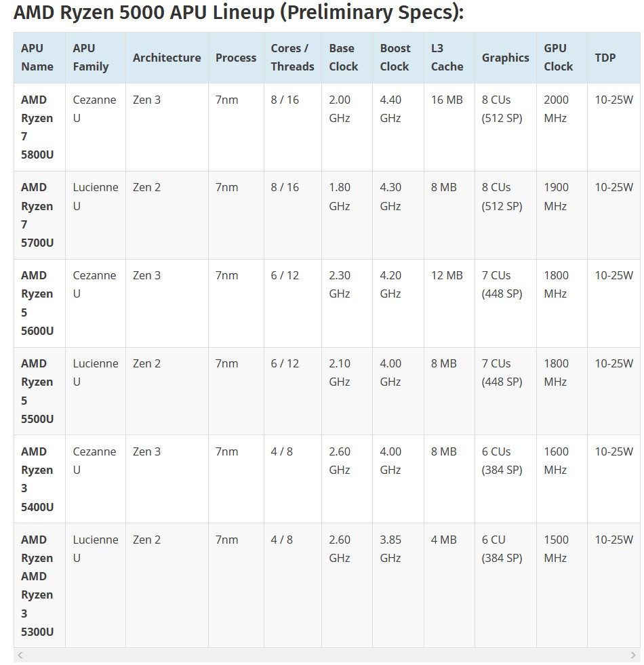The image size is (644, 665).
Task: Click the Boost Clock column header
Action: tap(398, 58)
